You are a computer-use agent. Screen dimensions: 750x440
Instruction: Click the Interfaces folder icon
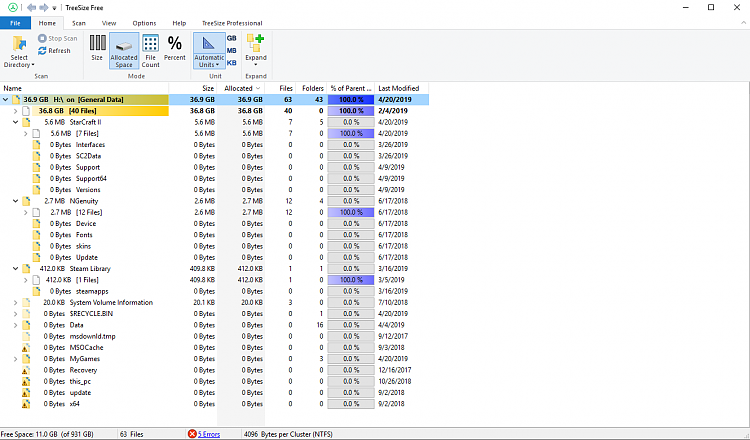click(36, 144)
